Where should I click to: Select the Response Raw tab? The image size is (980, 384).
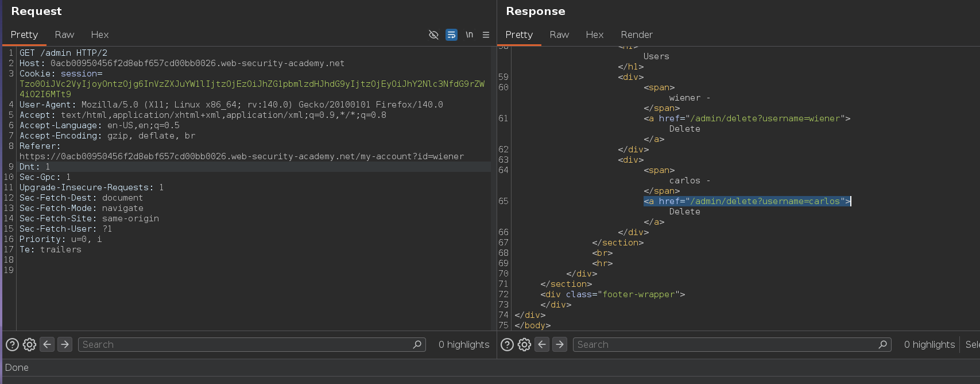pyautogui.click(x=559, y=35)
